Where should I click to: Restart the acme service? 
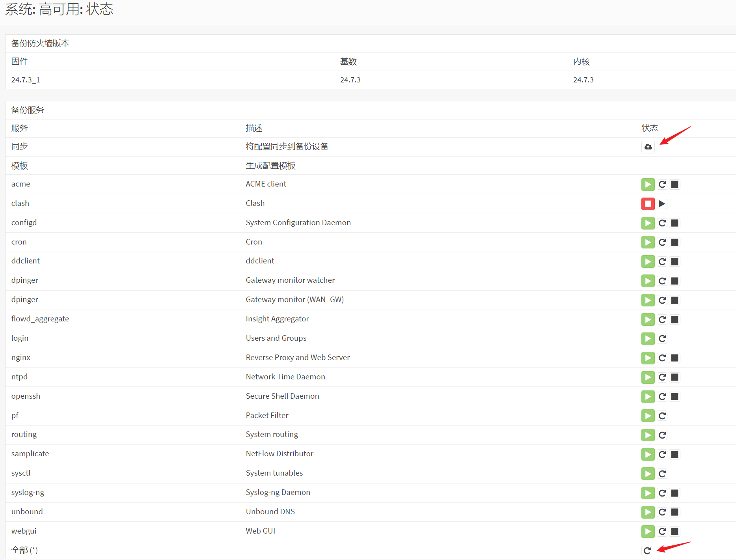(x=662, y=185)
